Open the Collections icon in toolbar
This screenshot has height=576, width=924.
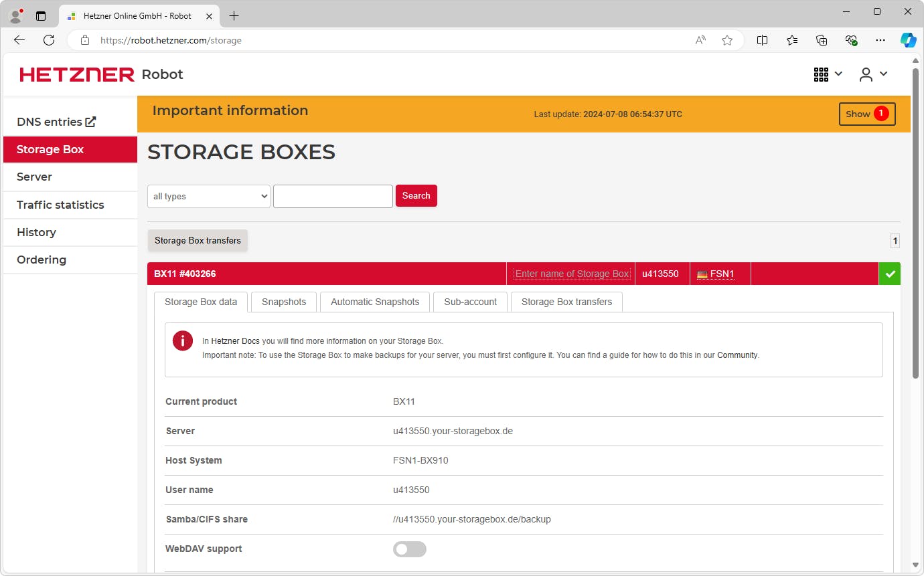(x=822, y=40)
